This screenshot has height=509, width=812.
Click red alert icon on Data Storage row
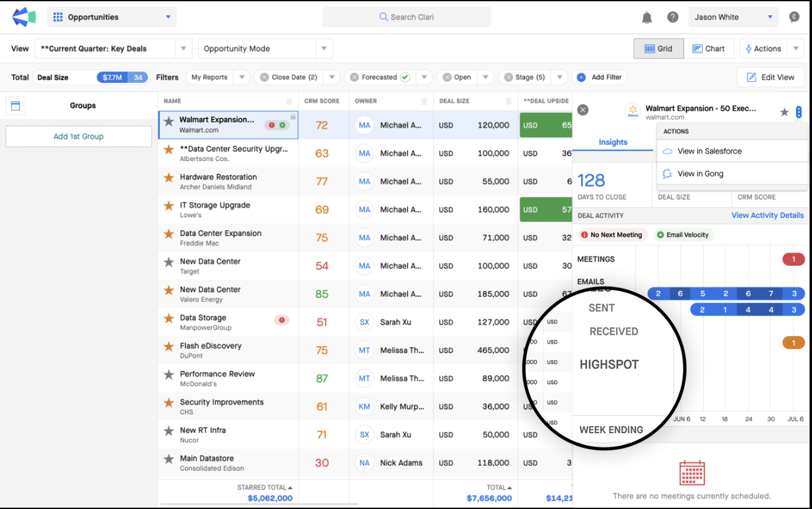click(x=282, y=320)
